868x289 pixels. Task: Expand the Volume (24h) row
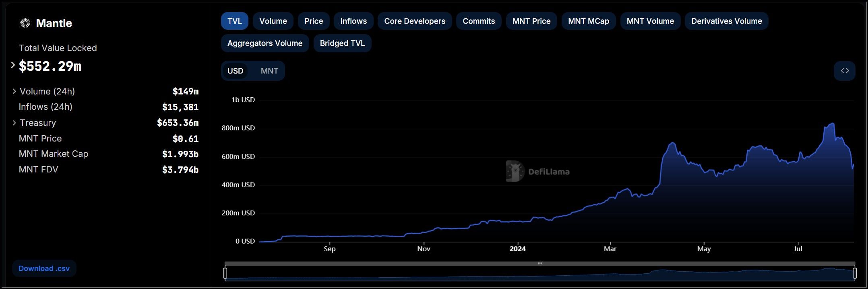[x=14, y=92]
